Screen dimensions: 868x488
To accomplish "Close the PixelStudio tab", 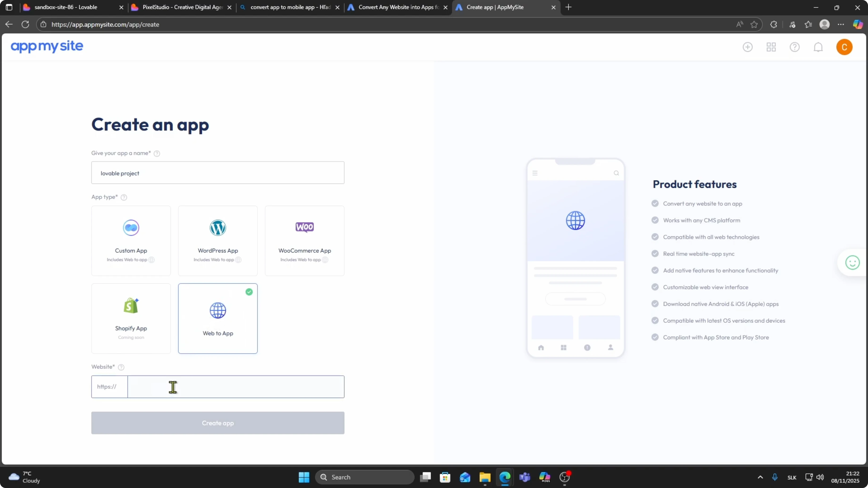I will (230, 7).
